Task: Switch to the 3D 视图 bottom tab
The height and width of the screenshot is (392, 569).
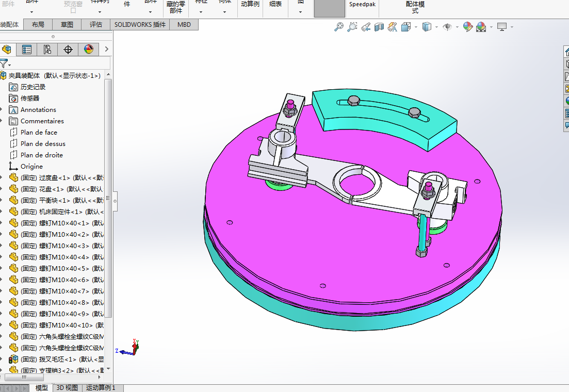Action: pyautogui.click(x=67, y=388)
